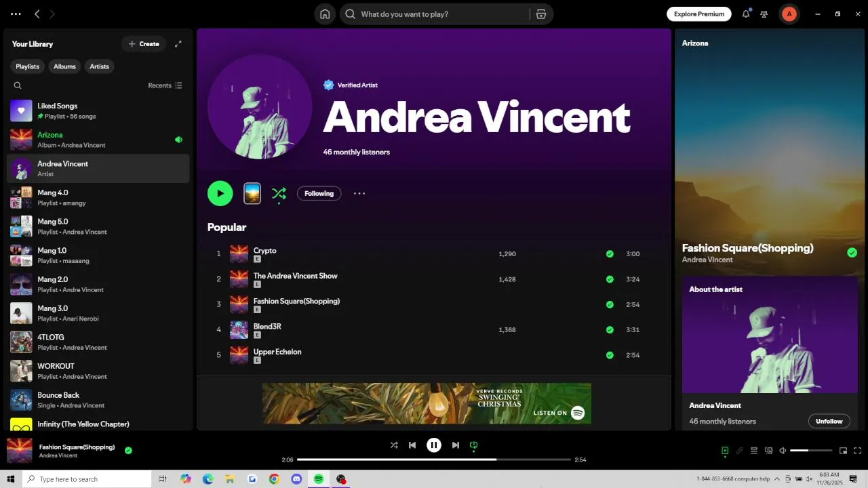This screenshot has height=488, width=868.
Task: Open the Browse icon in search bar
Action: [x=540, y=14]
